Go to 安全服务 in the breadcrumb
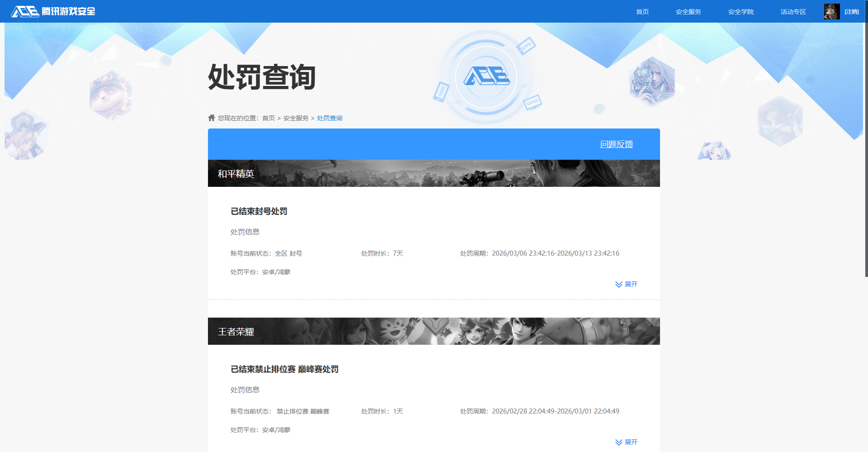 (x=296, y=118)
